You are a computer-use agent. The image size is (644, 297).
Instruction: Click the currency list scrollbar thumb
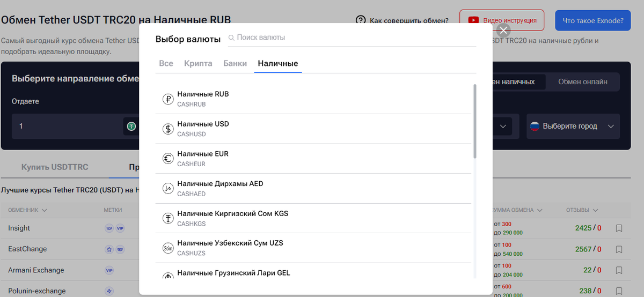click(x=474, y=121)
